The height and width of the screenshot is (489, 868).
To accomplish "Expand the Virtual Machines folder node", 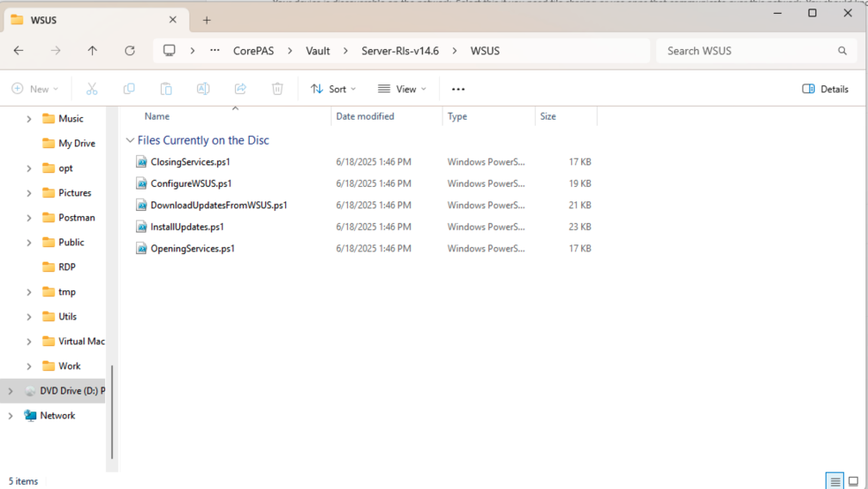I will (28, 342).
